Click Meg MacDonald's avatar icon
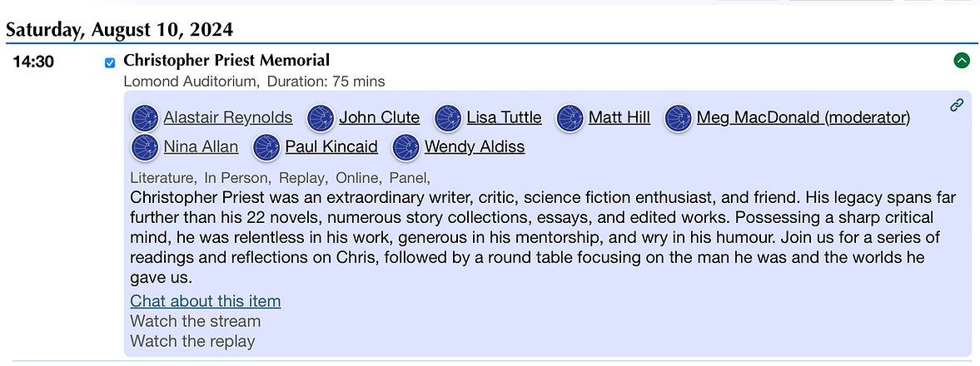This screenshot has height=366, width=980. (678, 118)
